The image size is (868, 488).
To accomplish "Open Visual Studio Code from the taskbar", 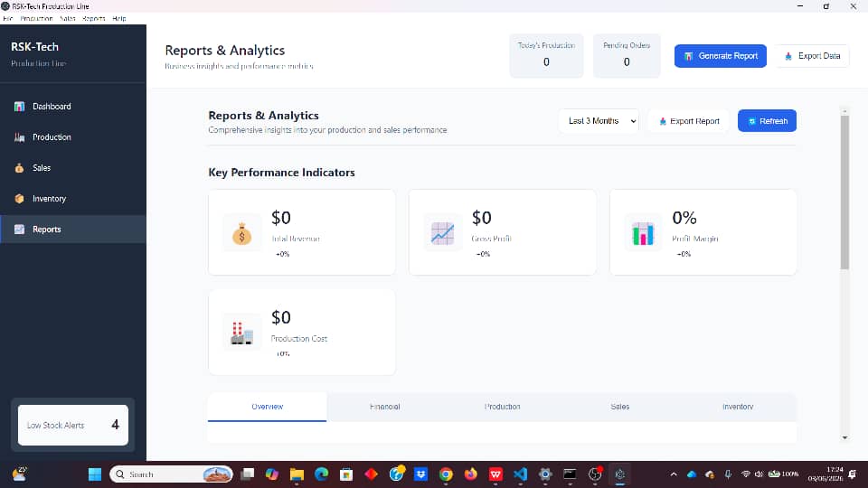I will tap(521, 474).
